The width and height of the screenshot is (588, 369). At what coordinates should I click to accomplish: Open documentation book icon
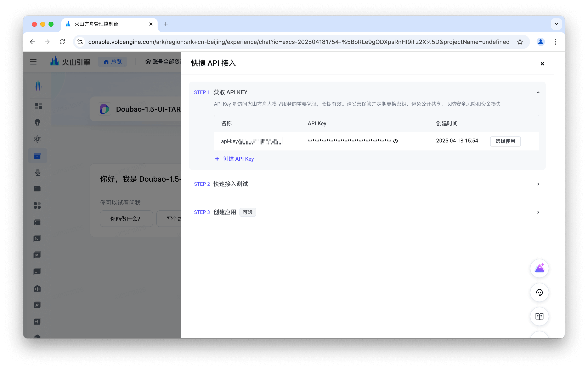click(x=539, y=316)
